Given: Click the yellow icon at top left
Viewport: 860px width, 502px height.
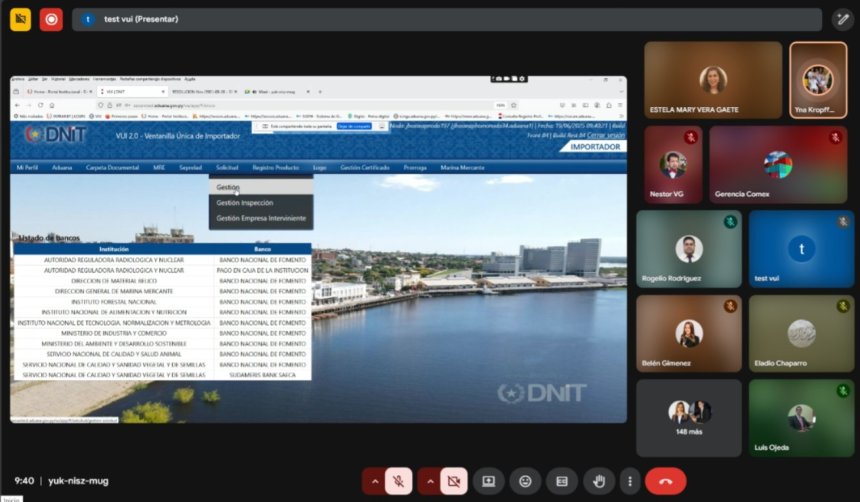Looking at the screenshot, I should click(20, 19).
